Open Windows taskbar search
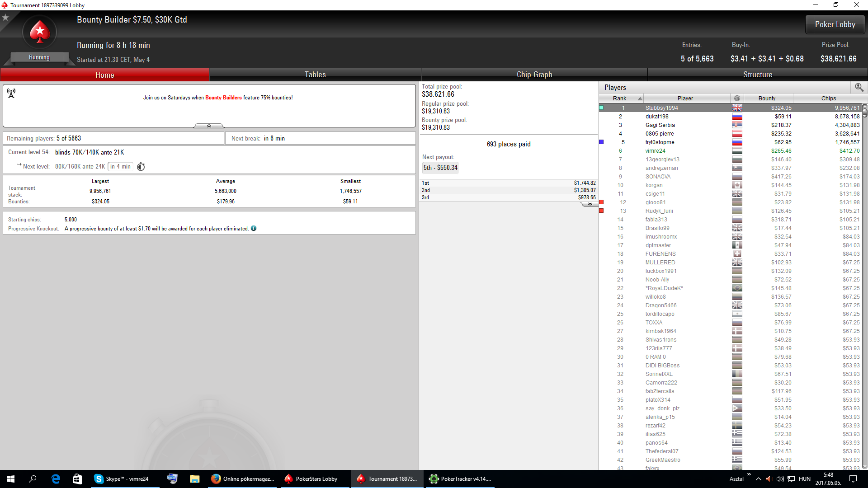868x488 pixels. pos(33,479)
